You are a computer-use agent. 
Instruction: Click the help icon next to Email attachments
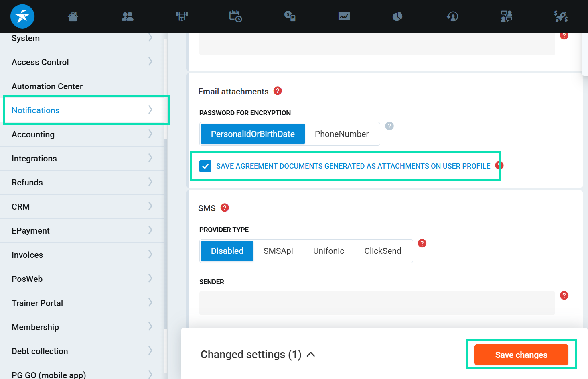click(x=278, y=91)
